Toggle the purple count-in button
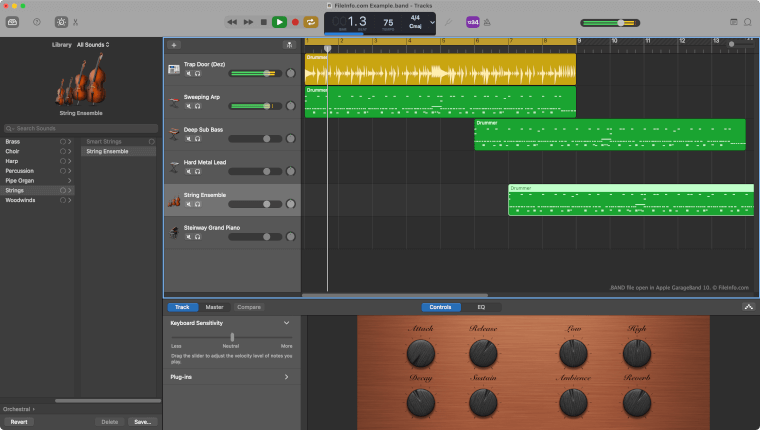The image size is (760, 430). 473,21
